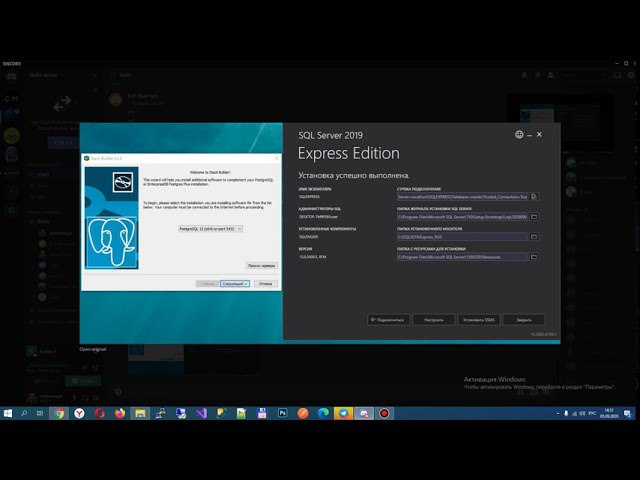Click the connection string field
Viewport: 640px width, 480px height.
(462, 197)
